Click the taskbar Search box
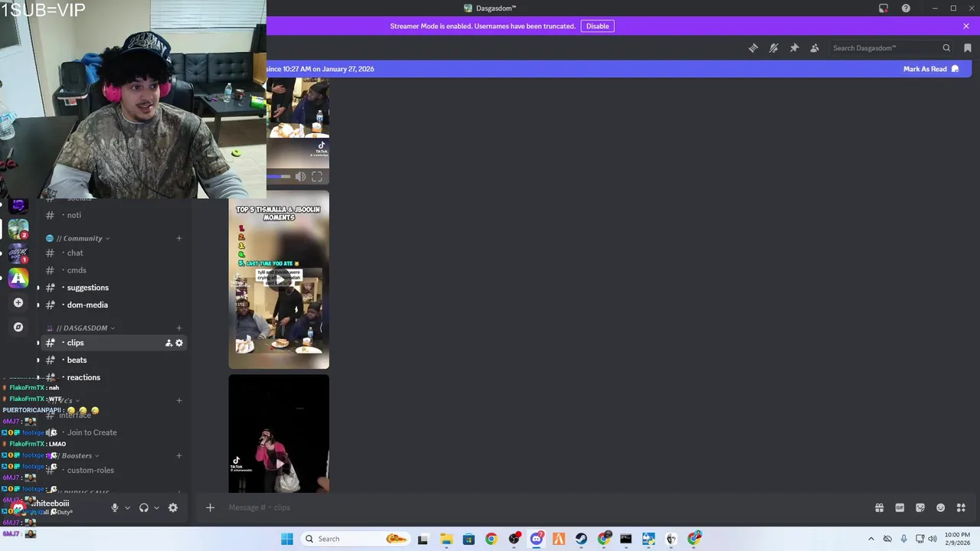The width and height of the screenshot is (980, 551). click(357, 539)
